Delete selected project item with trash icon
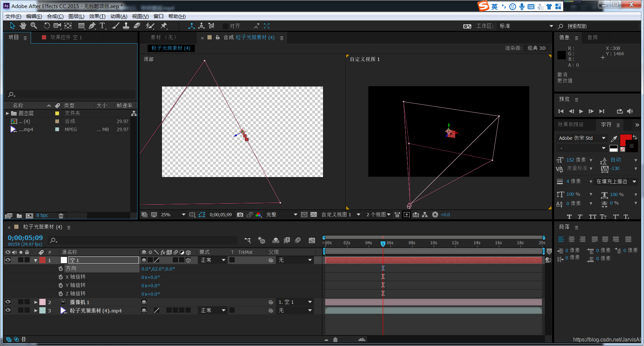This screenshot has height=346, width=644. tap(61, 216)
